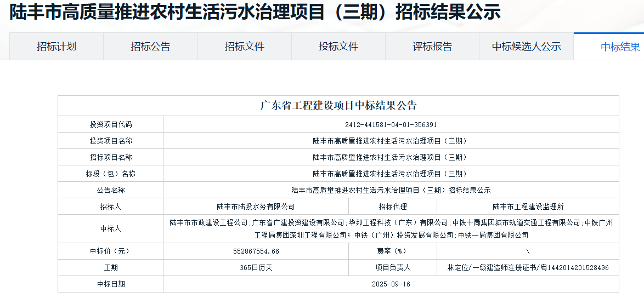Click the table heading 广东省工程建设项目中标结果公告
This screenshot has width=644, height=304.
pyautogui.click(x=338, y=106)
